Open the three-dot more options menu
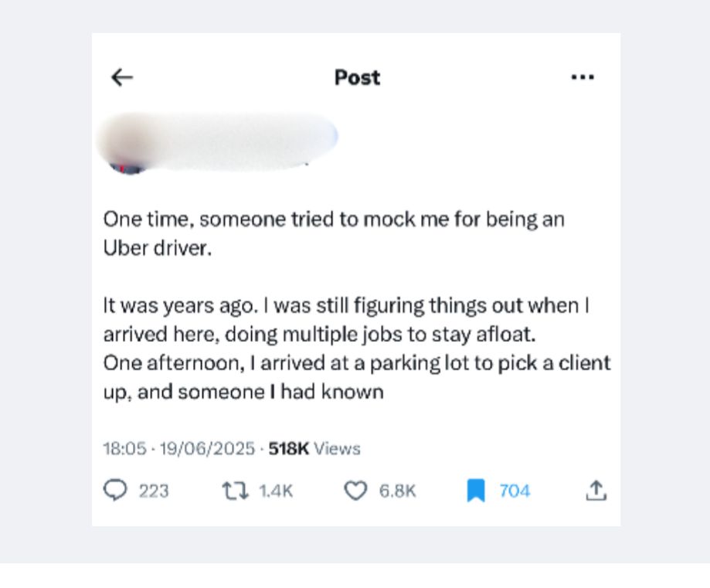Viewport: 710px width, 588px height. (x=582, y=77)
